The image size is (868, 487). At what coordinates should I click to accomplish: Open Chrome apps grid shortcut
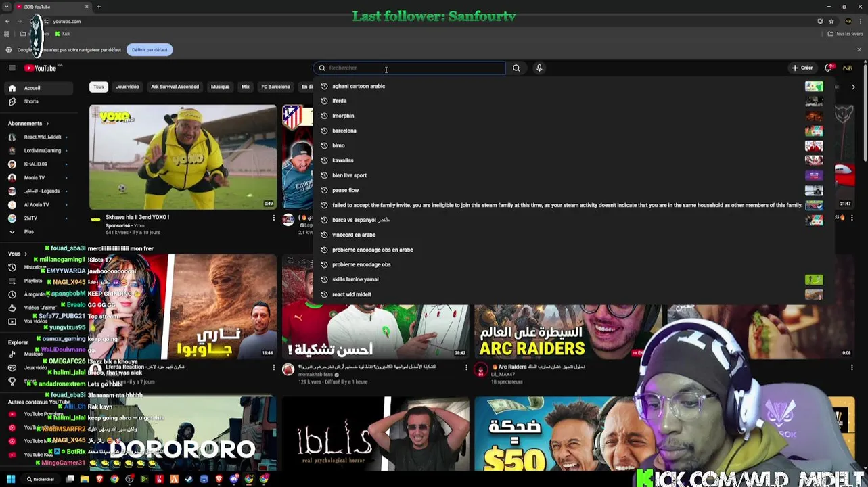click(x=7, y=34)
